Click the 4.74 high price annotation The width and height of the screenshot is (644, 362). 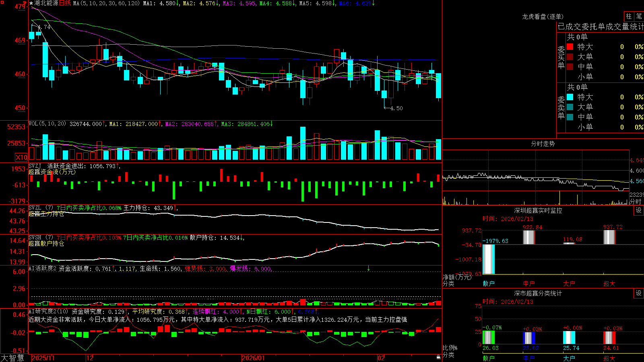pos(44,27)
